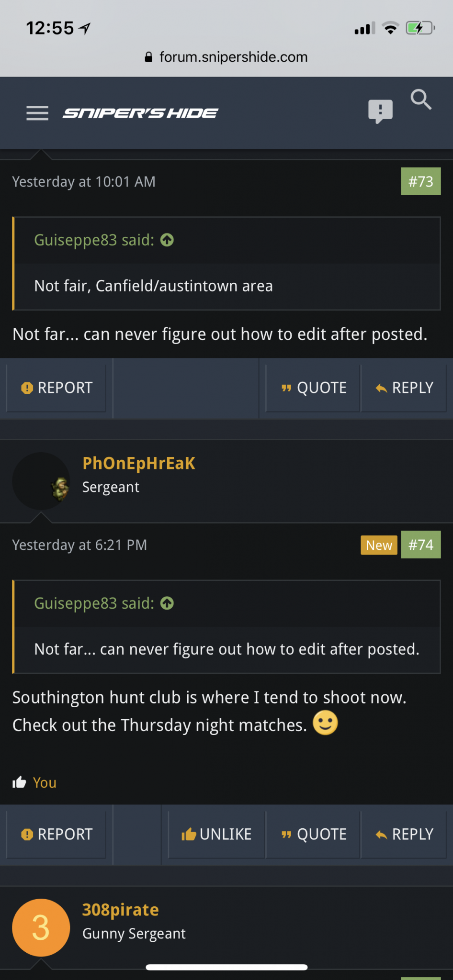The height and width of the screenshot is (980, 453).
Task: Open PhOnEpHrEaK's profile name link
Action: coord(139,463)
